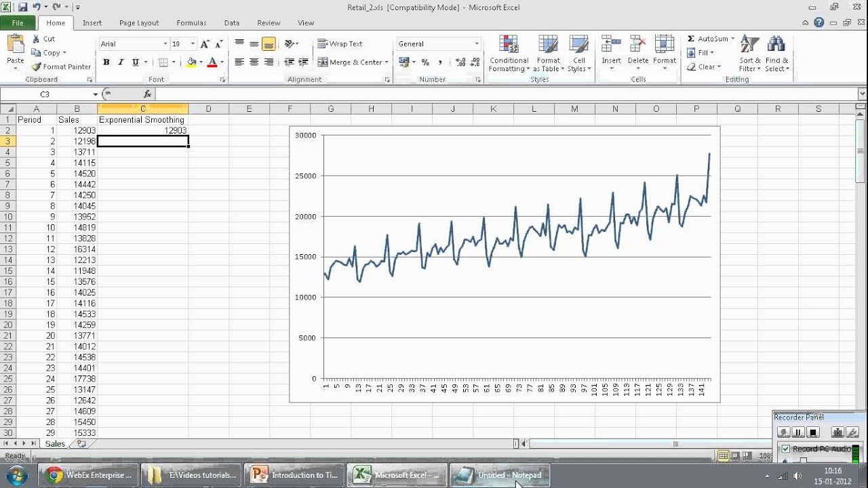Expand the General number format dropdown
The width and height of the screenshot is (868, 488).
477,44
